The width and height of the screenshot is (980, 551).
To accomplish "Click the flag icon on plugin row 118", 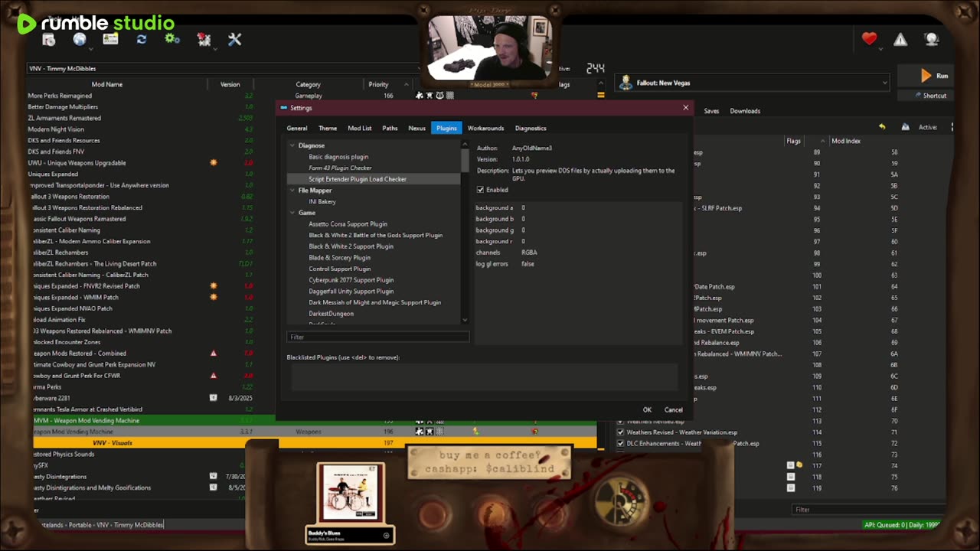I will (791, 477).
